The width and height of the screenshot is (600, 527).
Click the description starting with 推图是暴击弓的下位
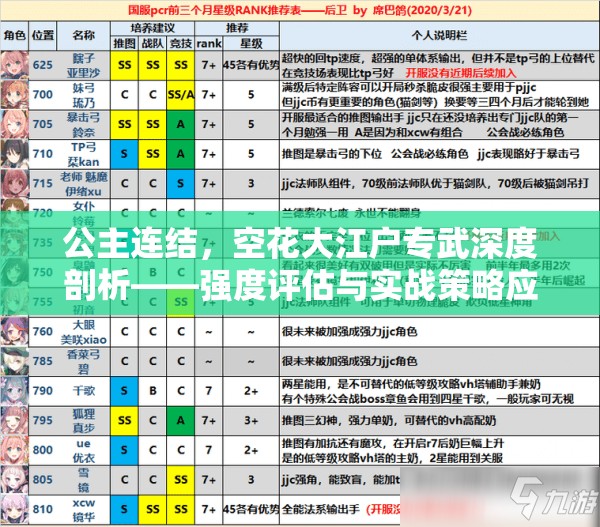(431, 154)
